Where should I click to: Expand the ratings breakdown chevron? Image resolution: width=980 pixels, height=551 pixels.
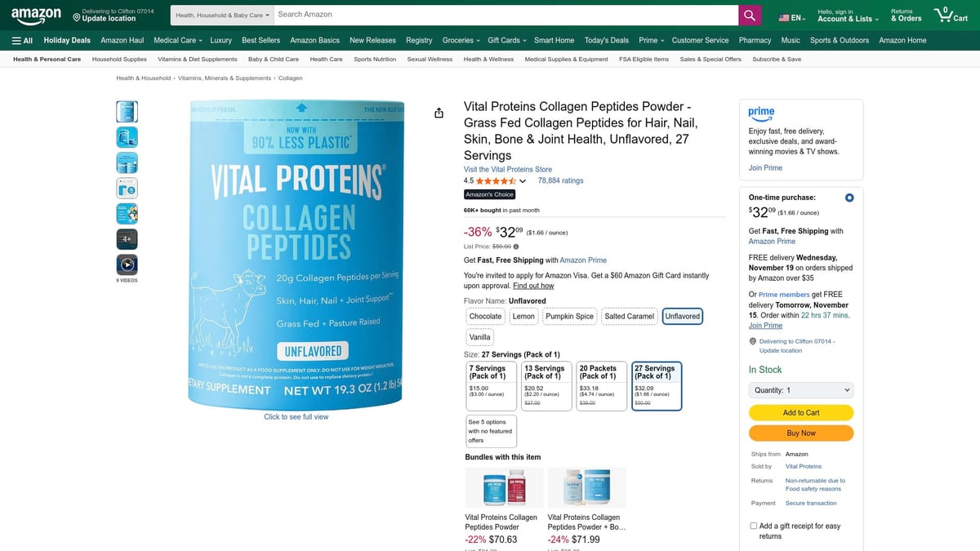pyautogui.click(x=520, y=180)
